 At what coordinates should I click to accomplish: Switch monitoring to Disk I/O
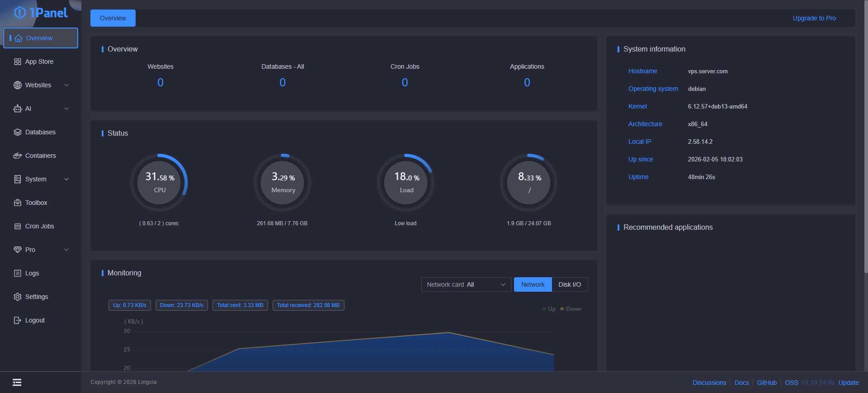[x=569, y=284]
